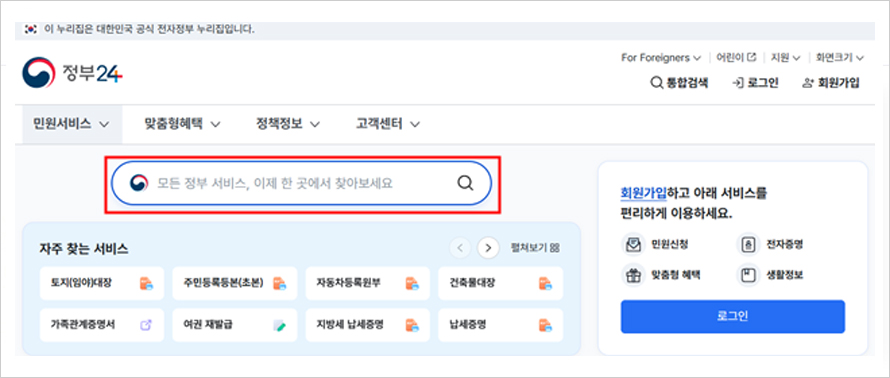Expand the 화면크기 dropdown
Image resolution: width=890 pixels, height=378 pixels.
[x=840, y=57]
